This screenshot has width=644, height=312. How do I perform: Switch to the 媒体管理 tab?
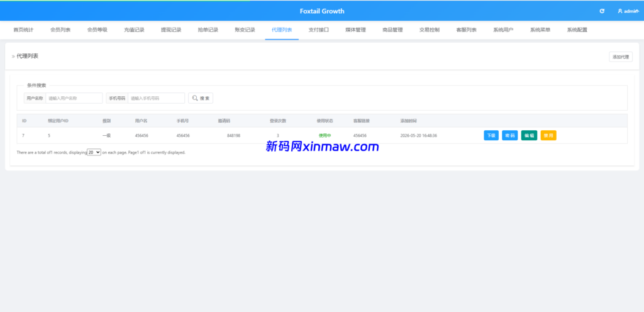click(x=356, y=30)
